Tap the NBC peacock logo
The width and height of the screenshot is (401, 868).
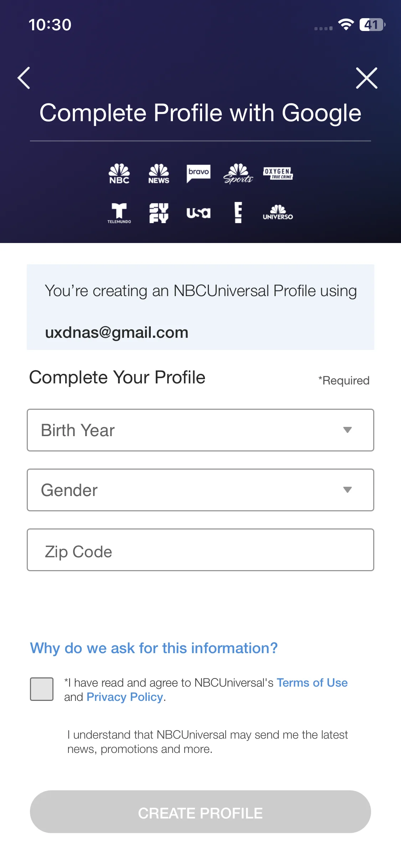point(119,174)
